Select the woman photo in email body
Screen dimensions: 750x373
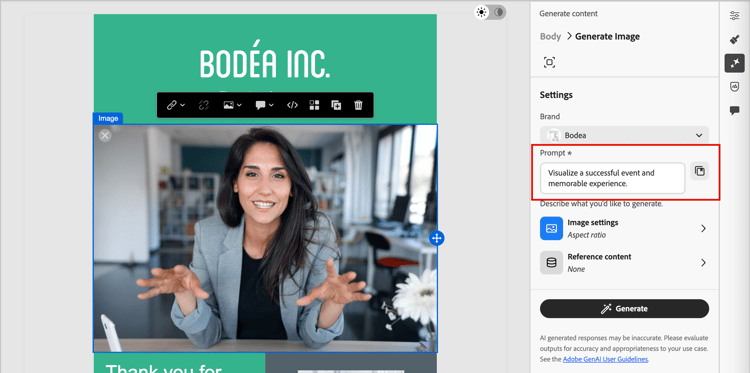pos(265,238)
